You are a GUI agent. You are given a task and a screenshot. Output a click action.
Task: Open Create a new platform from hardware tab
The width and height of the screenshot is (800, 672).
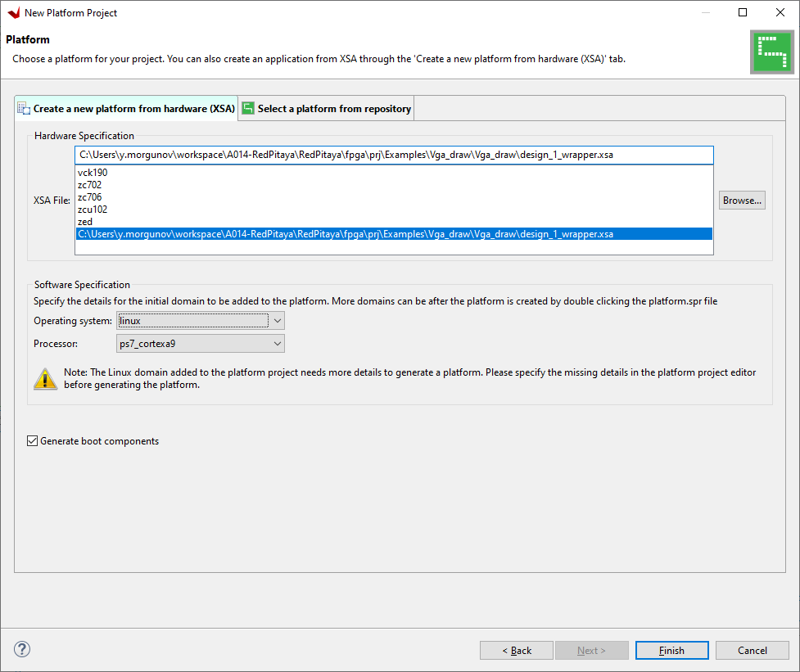(x=126, y=109)
